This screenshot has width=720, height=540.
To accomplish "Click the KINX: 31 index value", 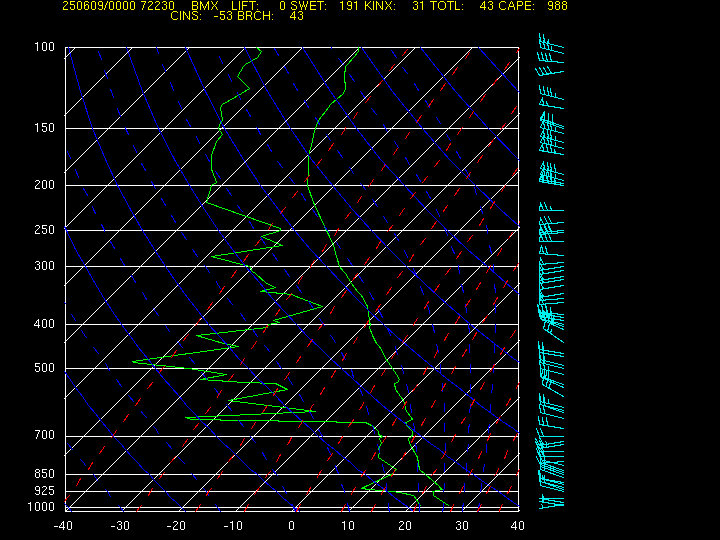I will tap(396, 6).
